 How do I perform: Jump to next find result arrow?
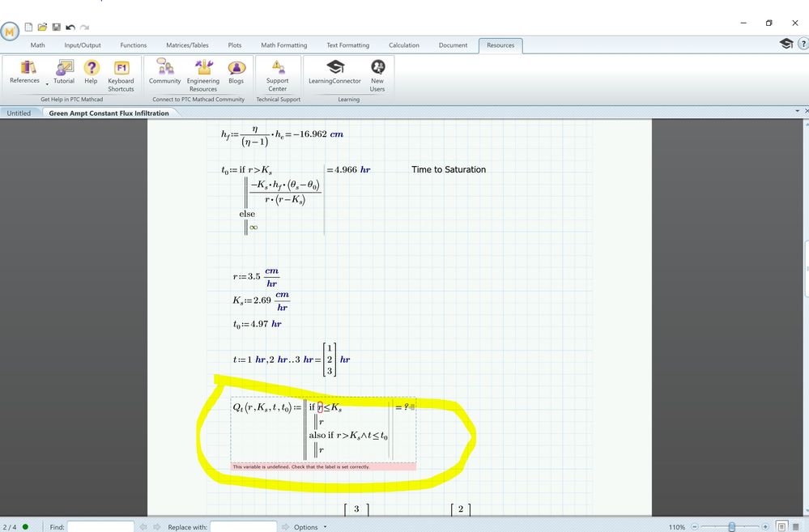click(x=157, y=527)
